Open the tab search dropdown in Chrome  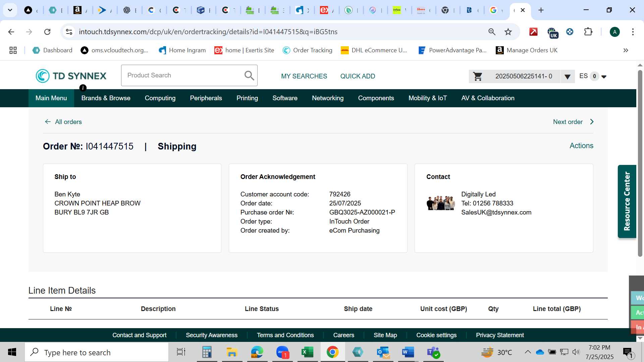click(10, 10)
